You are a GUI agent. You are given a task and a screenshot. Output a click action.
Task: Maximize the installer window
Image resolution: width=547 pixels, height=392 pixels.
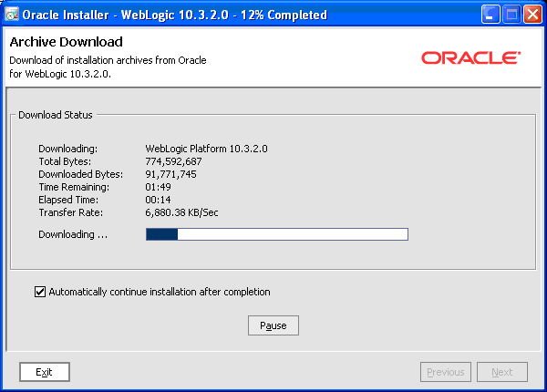tap(511, 15)
